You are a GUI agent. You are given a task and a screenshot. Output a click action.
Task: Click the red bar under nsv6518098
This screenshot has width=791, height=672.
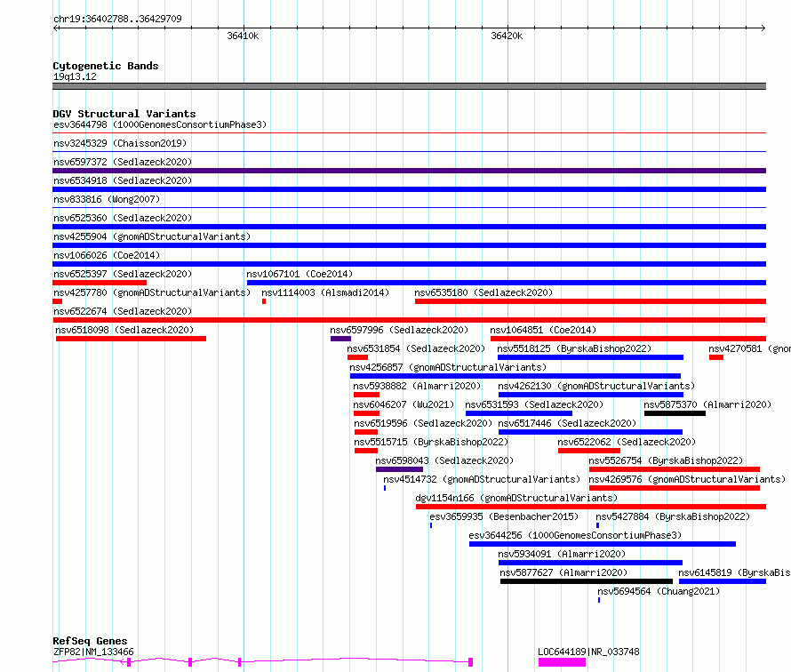click(132, 339)
